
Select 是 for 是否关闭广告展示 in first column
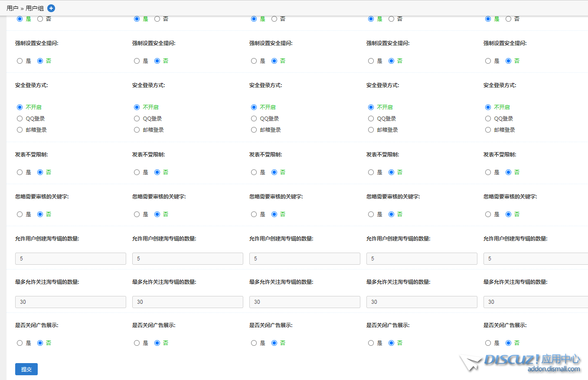pyautogui.click(x=20, y=343)
